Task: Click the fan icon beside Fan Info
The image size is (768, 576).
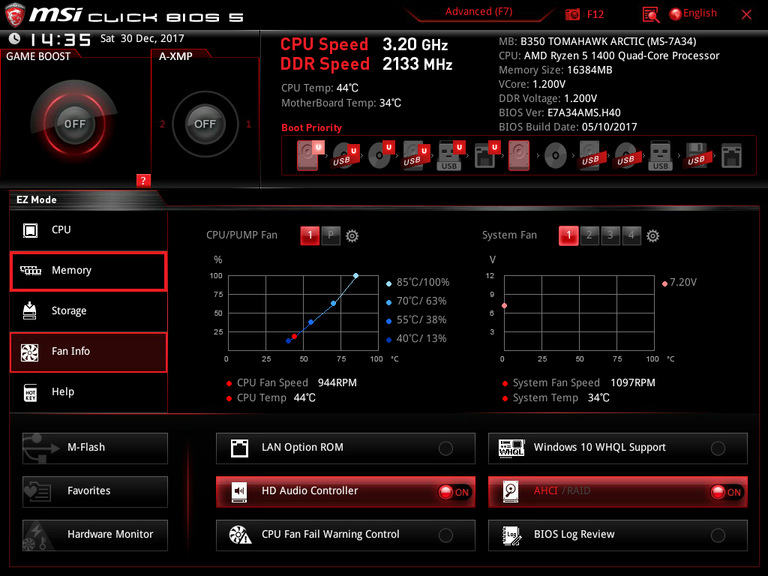Action: [30, 352]
